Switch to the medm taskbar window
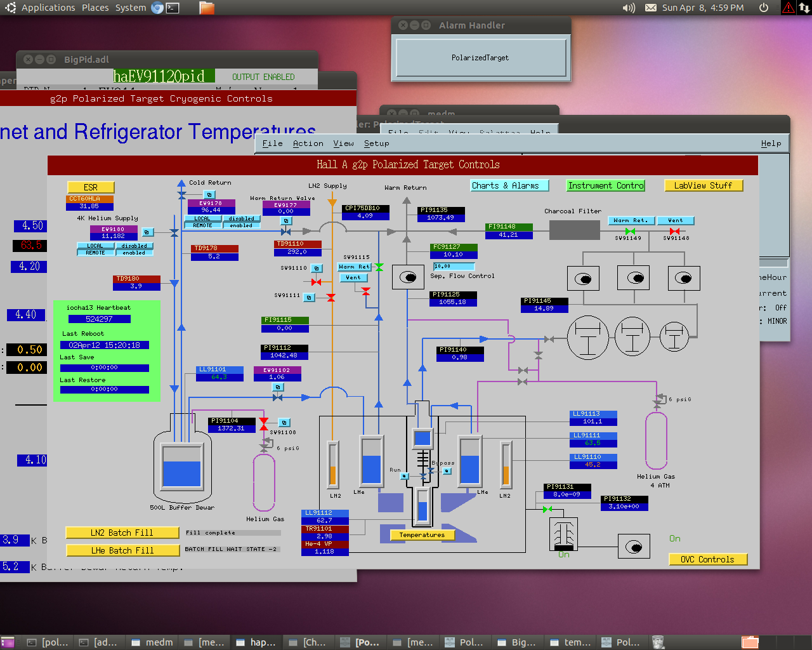This screenshot has width=812, height=650. coord(152,642)
